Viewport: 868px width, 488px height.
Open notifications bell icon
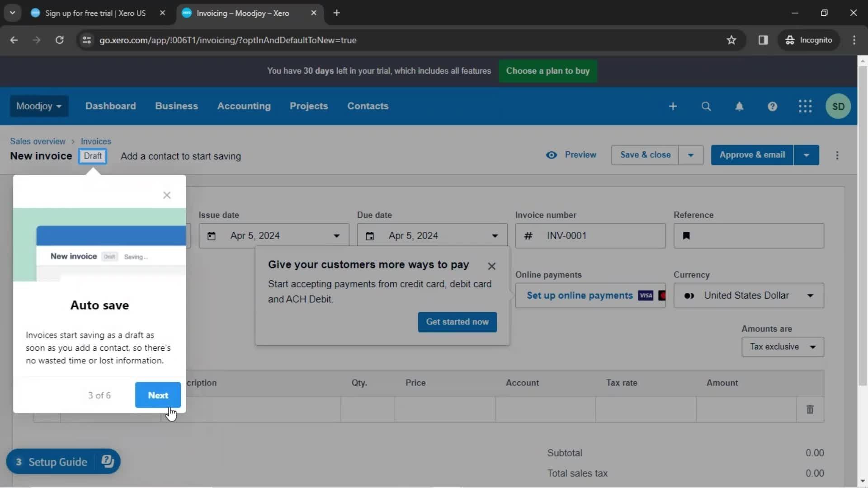coord(739,106)
